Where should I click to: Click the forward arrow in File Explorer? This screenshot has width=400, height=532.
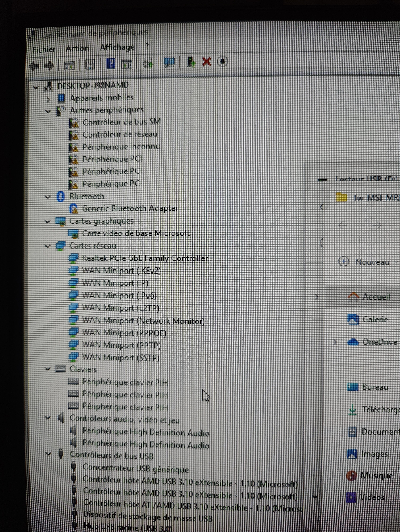click(x=377, y=226)
